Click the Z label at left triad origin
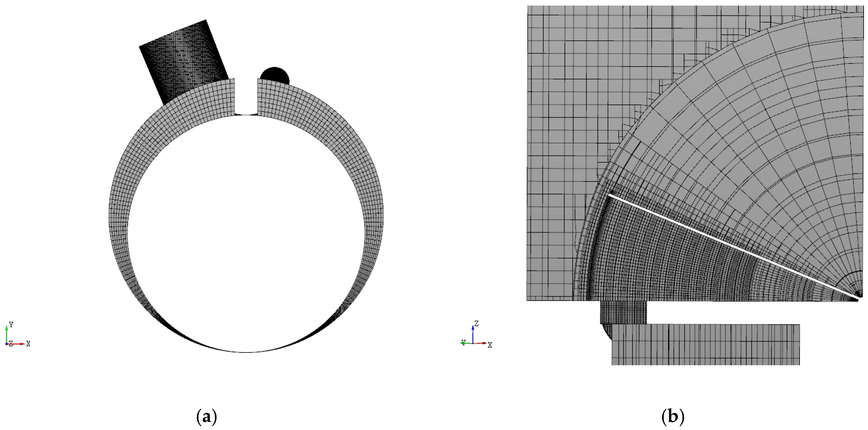The width and height of the screenshot is (868, 430). pyautogui.click(x=11, y=344)
